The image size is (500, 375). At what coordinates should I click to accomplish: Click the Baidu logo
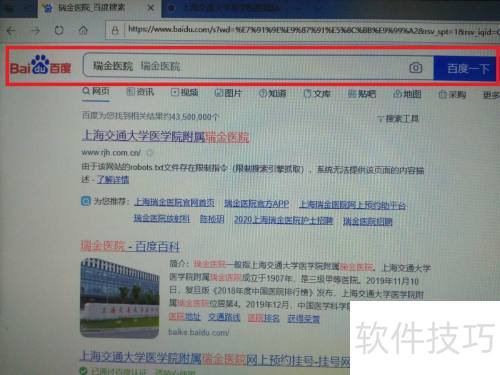41,65
